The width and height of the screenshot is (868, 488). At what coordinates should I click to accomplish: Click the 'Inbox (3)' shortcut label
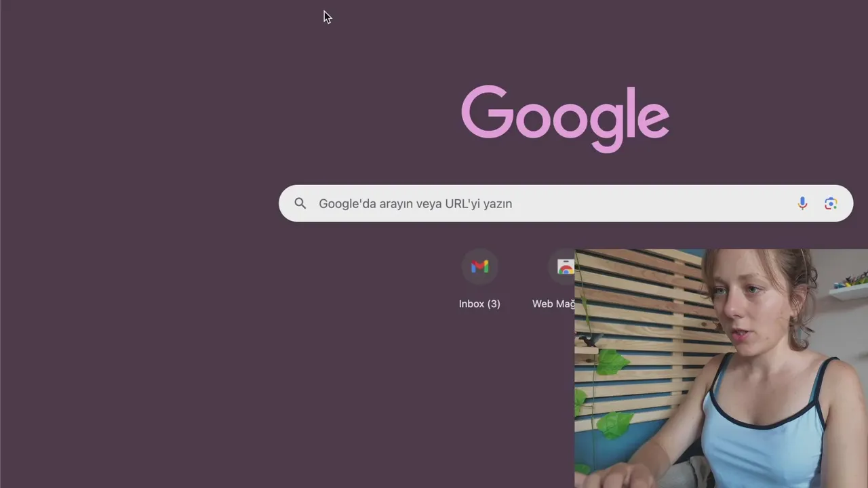point(479,304)
